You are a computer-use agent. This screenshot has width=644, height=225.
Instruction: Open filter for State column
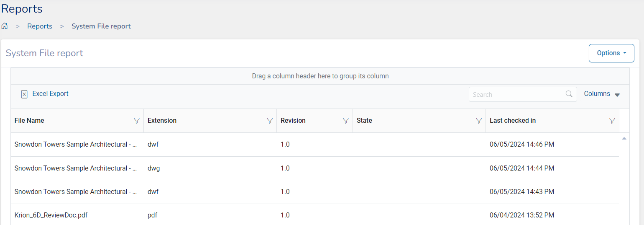(479, 121)
